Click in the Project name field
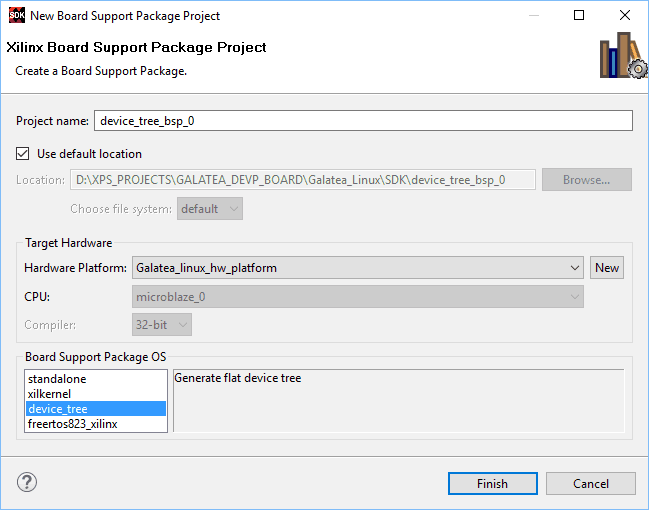 pyautogui.click(x=363, y=121)
